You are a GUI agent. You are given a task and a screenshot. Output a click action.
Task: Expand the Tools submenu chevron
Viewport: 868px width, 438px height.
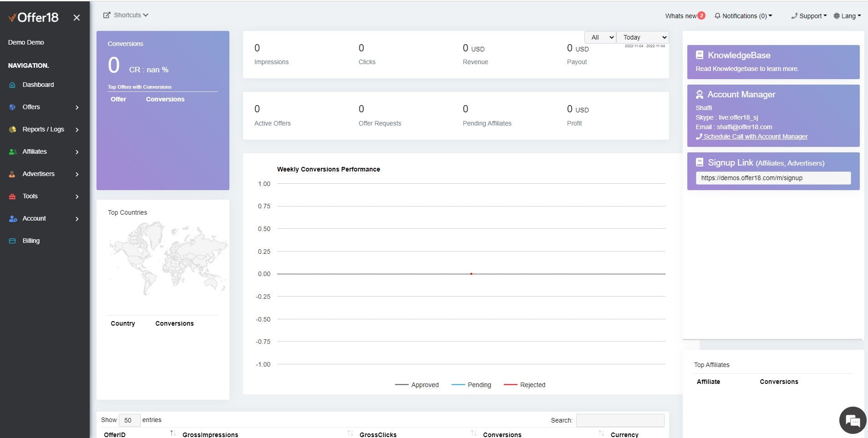point(77,197)
